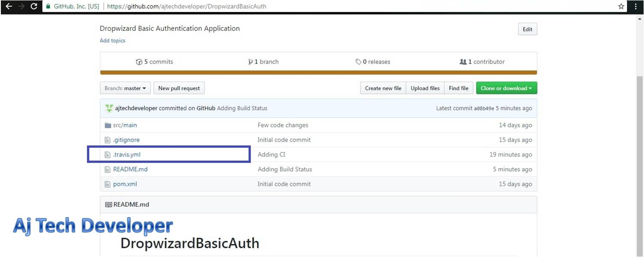Select the README.md preview section header
The image size is (644, 257).
pos(131,204)
